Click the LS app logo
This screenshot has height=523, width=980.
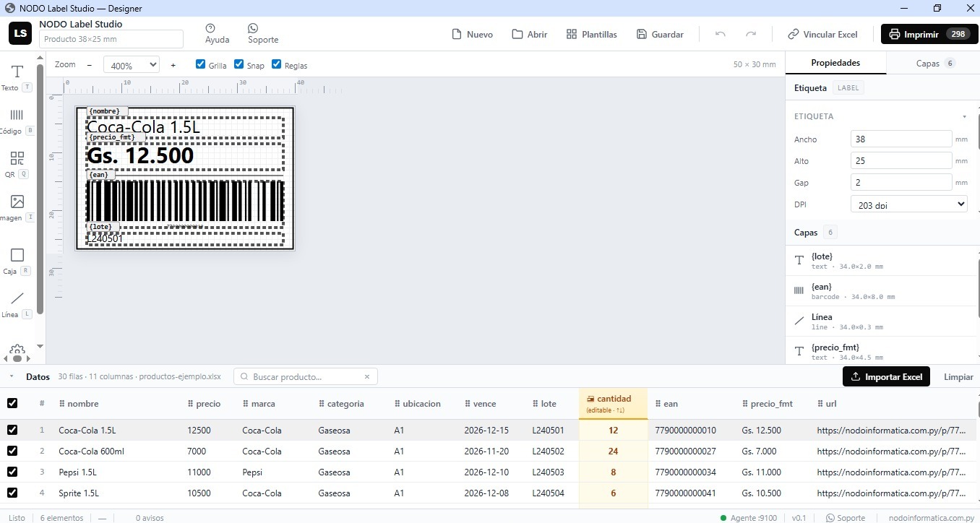pos(21,33)
